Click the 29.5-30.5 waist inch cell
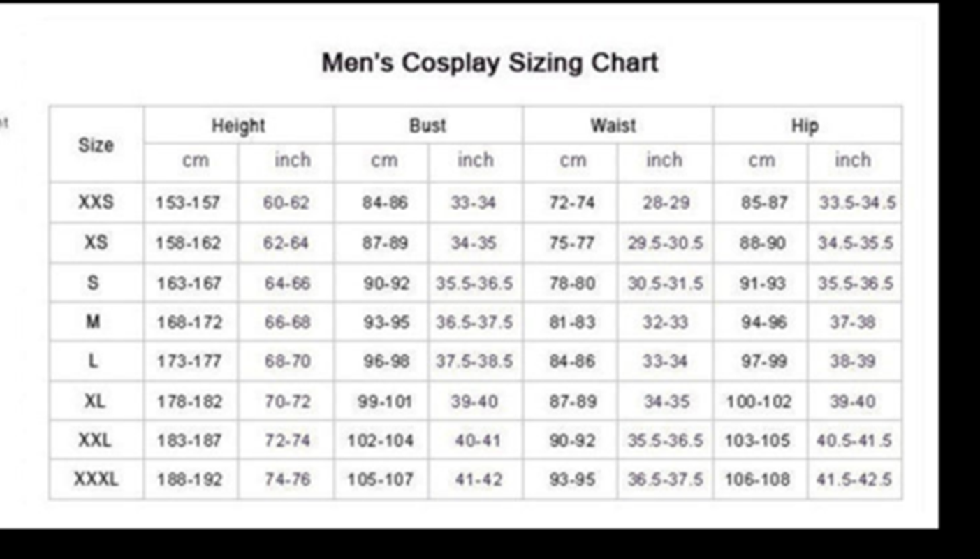The width and height of the screenshot is (980, 559). pyautogui.click(x=665, y=243)
